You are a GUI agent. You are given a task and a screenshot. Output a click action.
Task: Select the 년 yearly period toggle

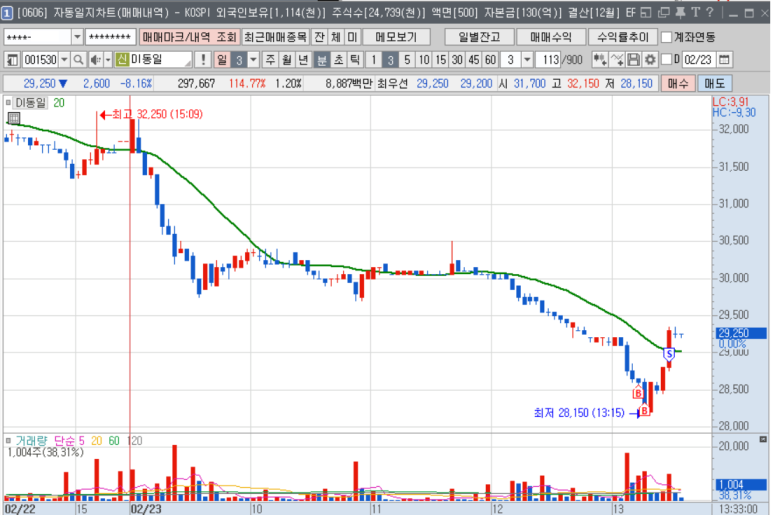(x=303, y=60)
